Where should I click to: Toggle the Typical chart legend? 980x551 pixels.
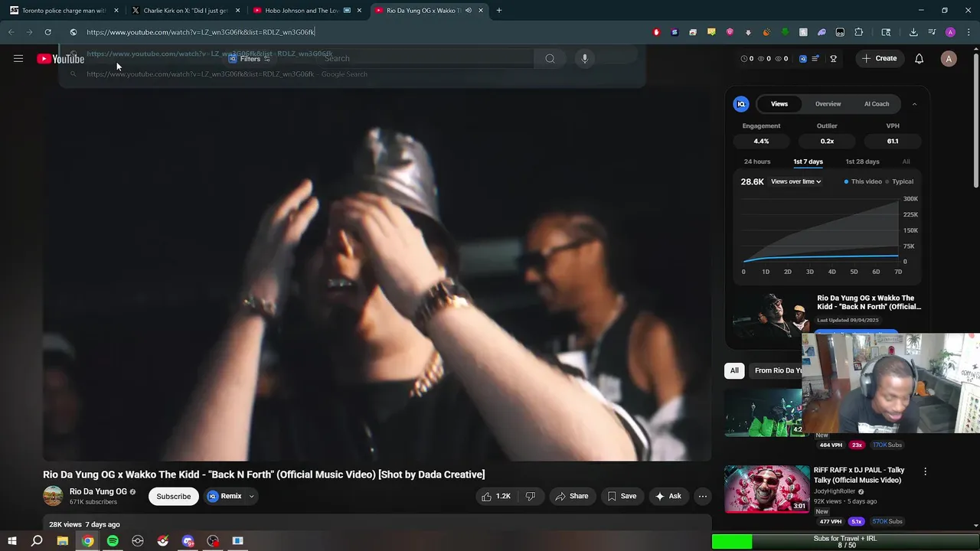point(900,181)
